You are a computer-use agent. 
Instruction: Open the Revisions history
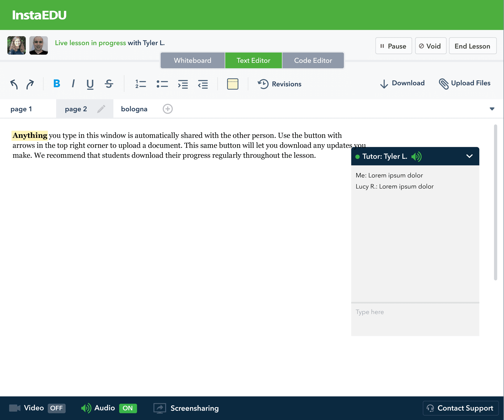click(x=279, y=84)
